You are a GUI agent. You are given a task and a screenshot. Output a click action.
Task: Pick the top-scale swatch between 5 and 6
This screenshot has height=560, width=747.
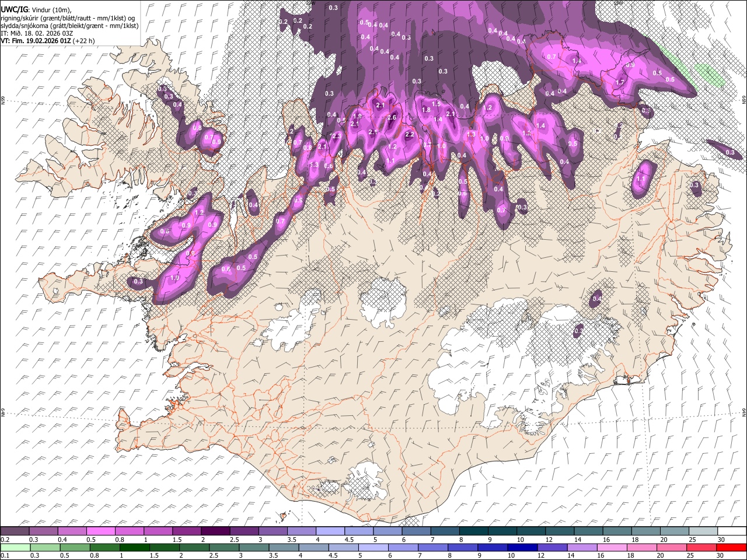[x=388, y=531]
